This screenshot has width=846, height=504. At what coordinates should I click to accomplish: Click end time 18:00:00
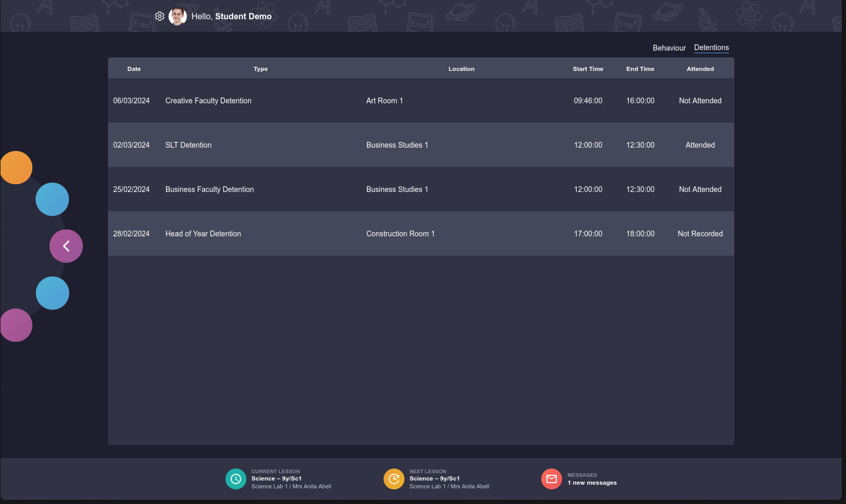click(x=640, y=234)
